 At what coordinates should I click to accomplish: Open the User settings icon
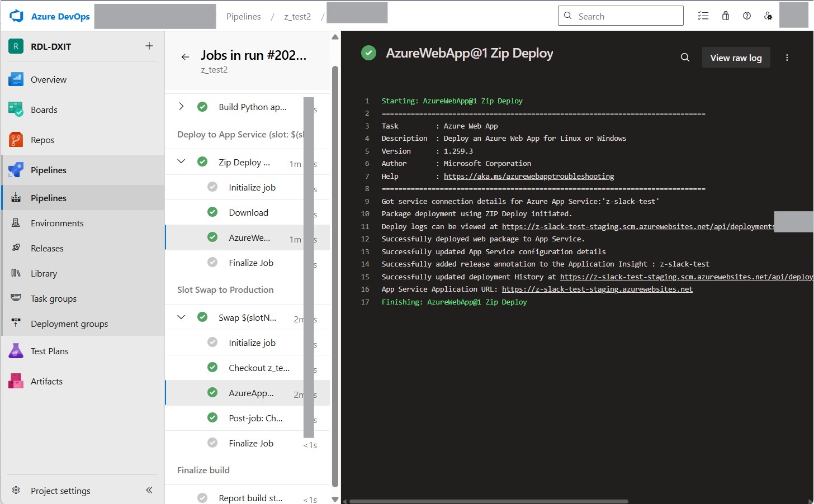coord(768,16)
